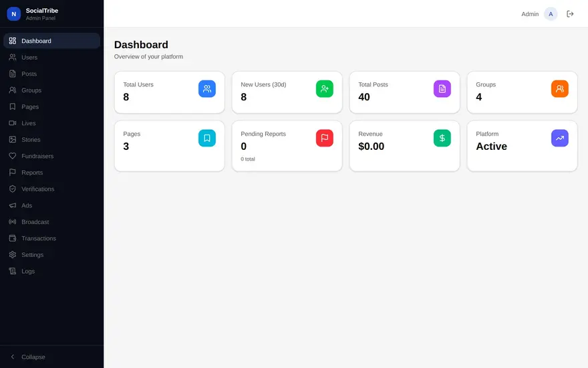Click the red Pending Reports flag icon
This screenshot has width=588, height=368.
click(x=324, y=138)
